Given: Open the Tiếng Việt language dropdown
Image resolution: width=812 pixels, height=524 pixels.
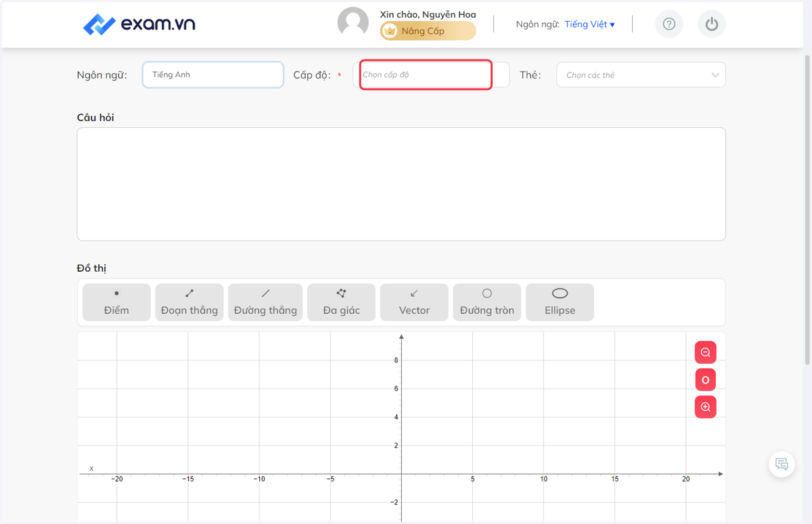Looking at the screenshot, I should tap(589, 24).
